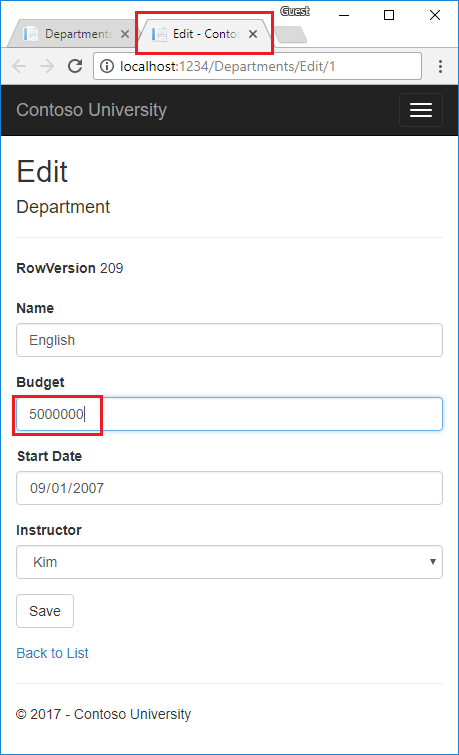Save the department changes
459x755 pixels.
click(x=45, y=611)
